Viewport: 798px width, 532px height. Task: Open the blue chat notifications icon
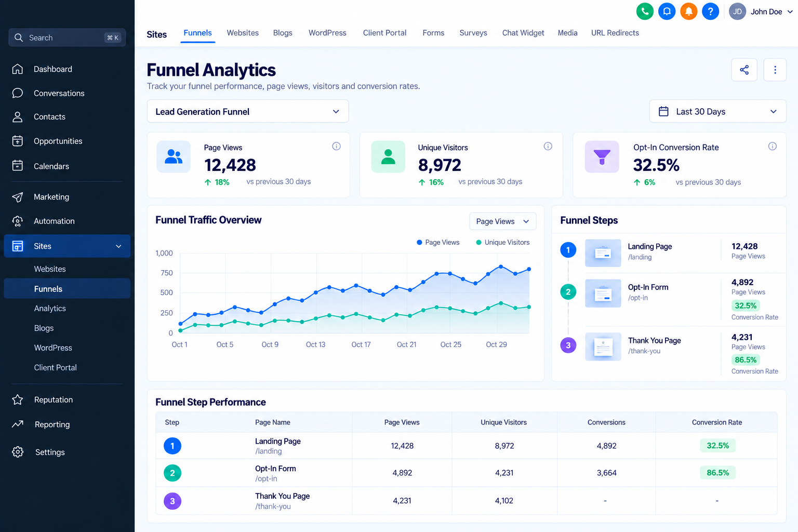click(667, 11)
